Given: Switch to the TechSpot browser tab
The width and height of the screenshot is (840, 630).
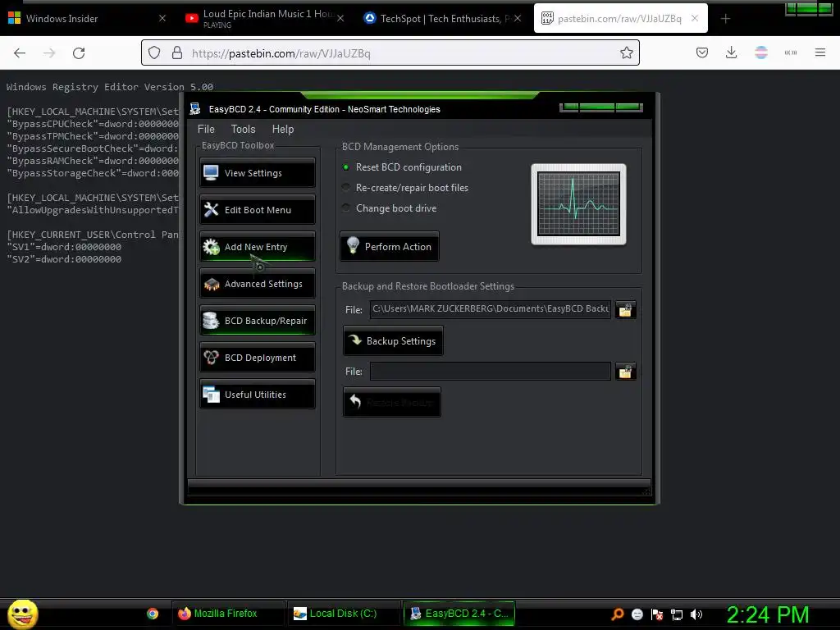Looking at the screenshot, I should click(x=442, y=18).
